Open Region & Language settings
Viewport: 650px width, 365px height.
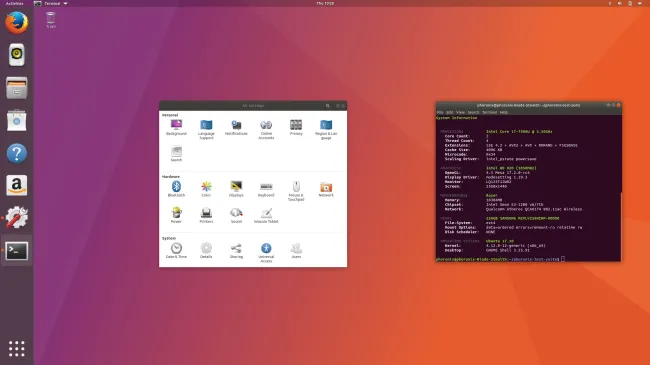(x=326, y=129)
